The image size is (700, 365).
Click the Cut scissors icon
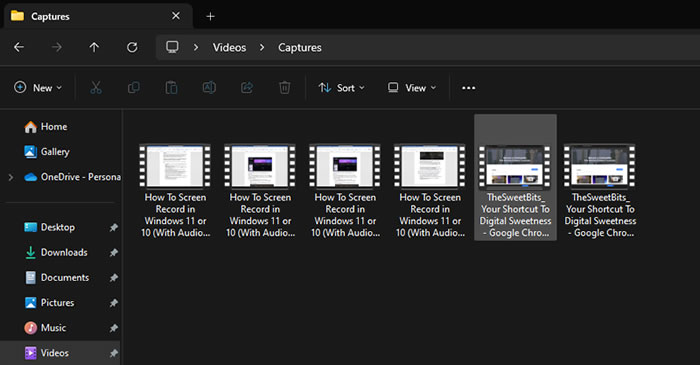coord(96,87)
